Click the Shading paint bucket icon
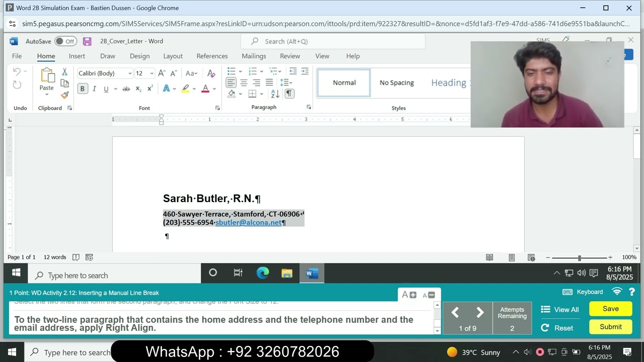Screen dimensions: 644x362 pyautogui.click(x=231, y=94)
